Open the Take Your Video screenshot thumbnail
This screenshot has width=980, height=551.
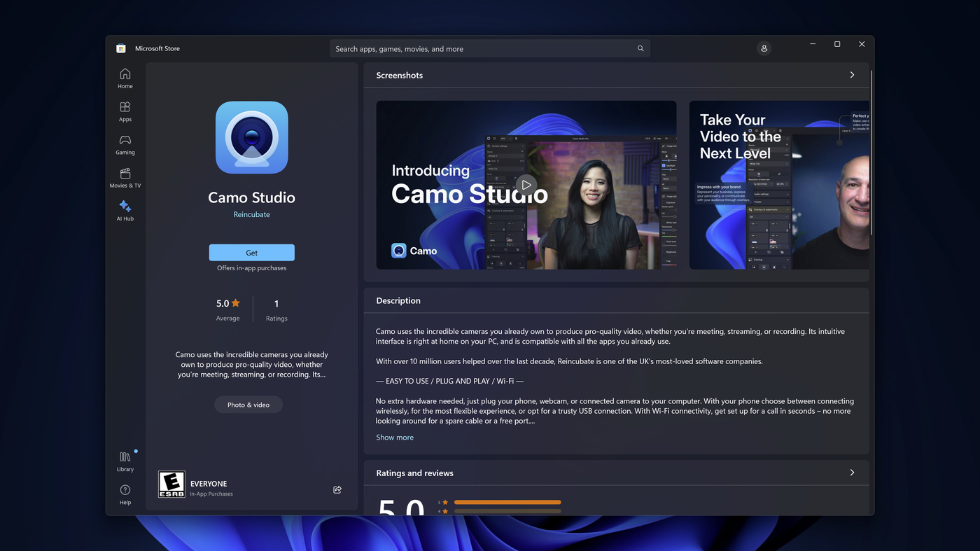(779, 185)
